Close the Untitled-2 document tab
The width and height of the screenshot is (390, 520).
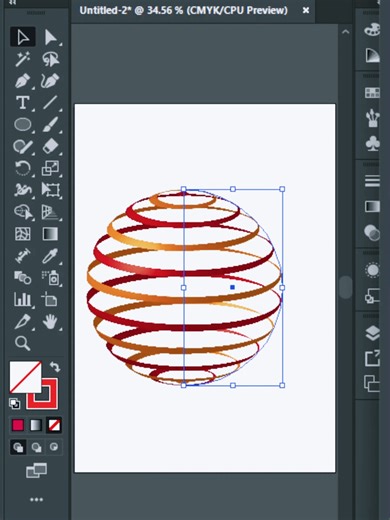(306, 11)
